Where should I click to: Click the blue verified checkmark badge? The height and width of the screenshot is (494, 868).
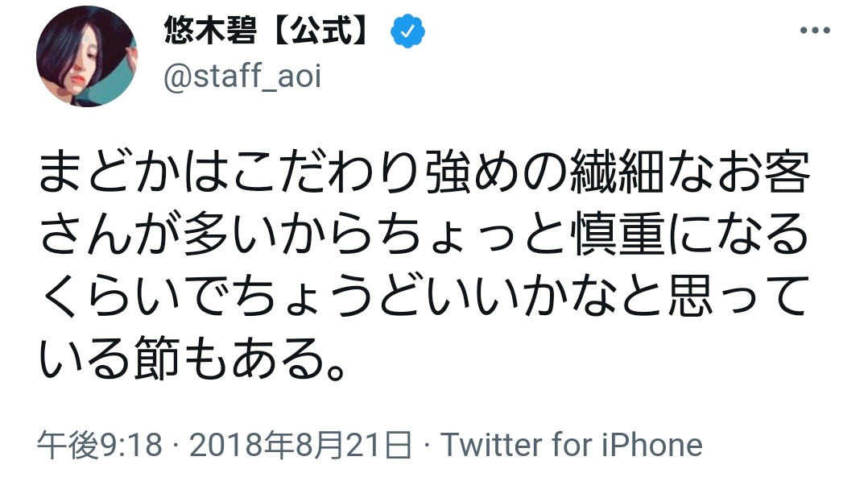pyautogui.click(x=408, y=31)
